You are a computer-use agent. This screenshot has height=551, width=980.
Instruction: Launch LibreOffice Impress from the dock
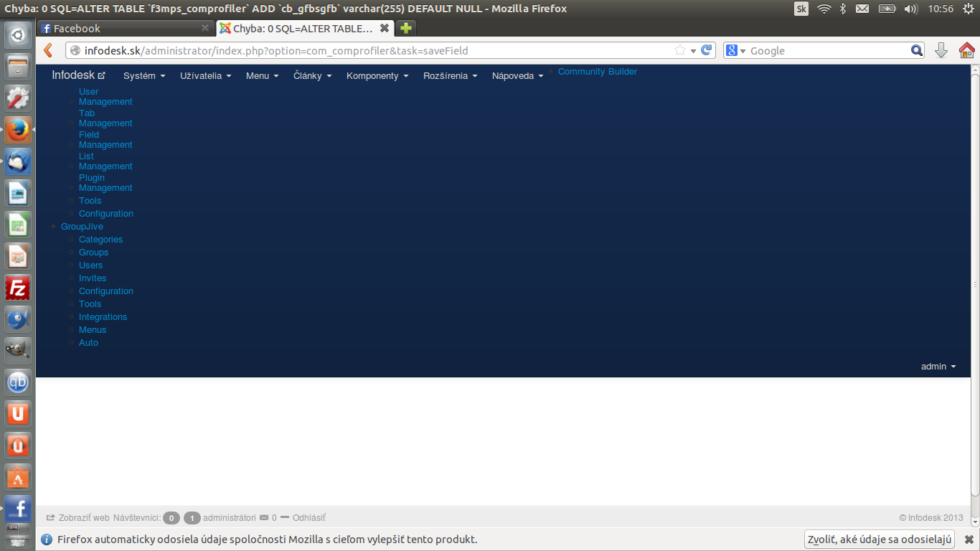click(18, 256)
